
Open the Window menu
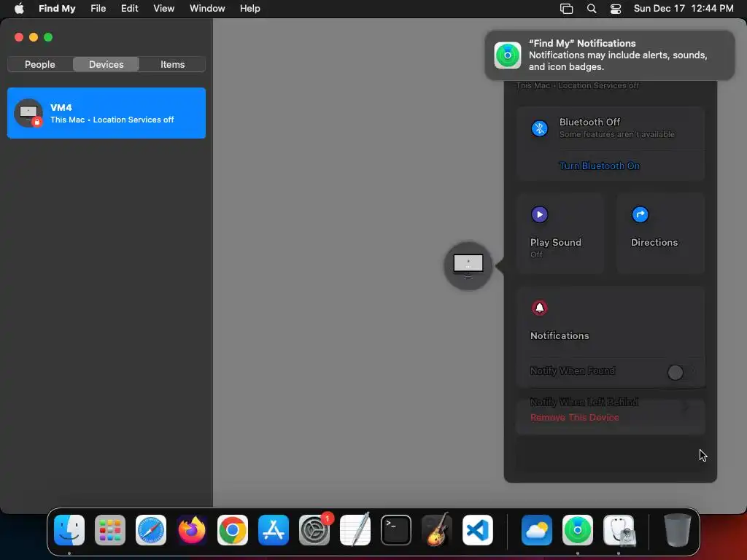(x=207, y=9)
